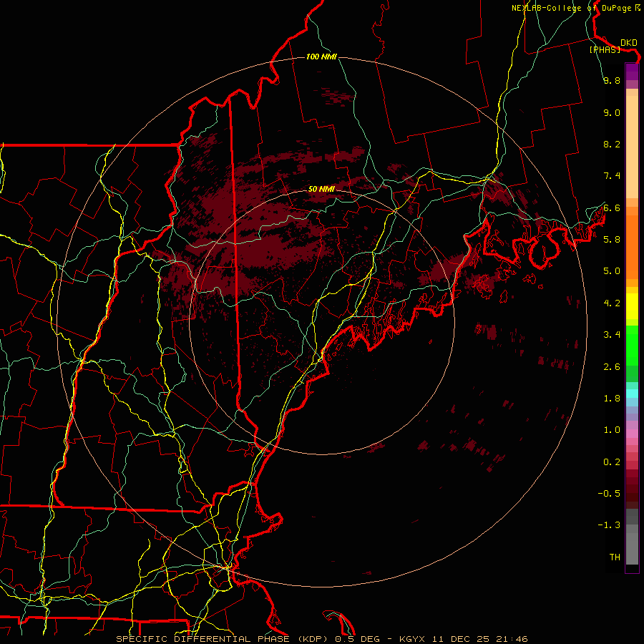The width and height of the screenshot is (644, 644).
Task: Click the 2.6 color scale value
Action: pos(612,367)
